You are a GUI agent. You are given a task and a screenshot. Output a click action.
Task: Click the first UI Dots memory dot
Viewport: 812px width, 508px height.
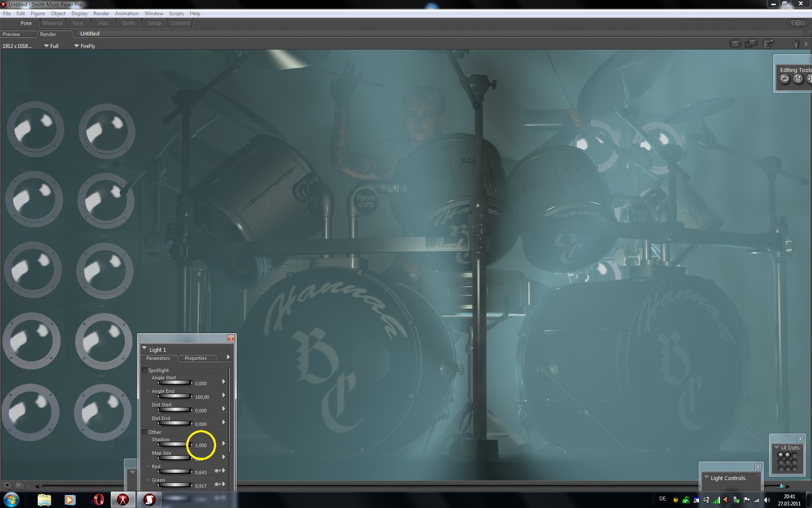click(781, 456)
